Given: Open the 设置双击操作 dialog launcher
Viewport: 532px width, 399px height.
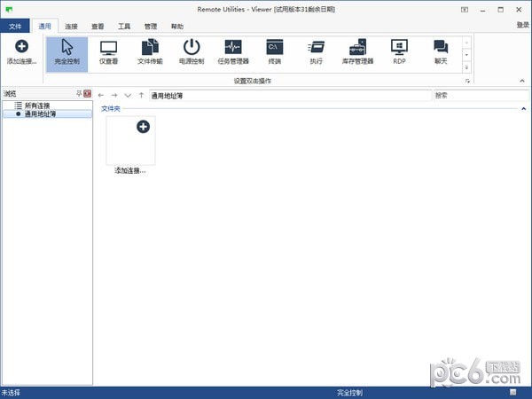Looking at the screenshot, I should click(467, 81).
